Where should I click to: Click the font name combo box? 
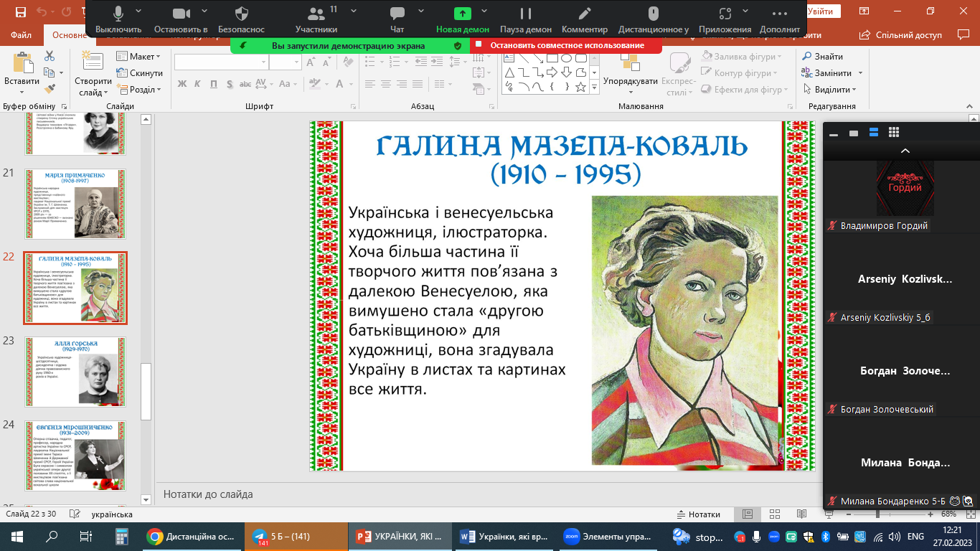pos(221,62)
